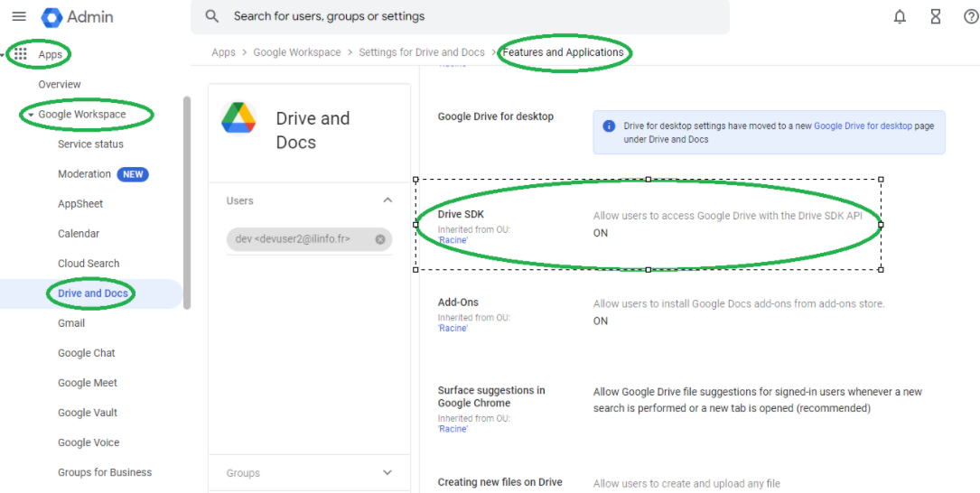Open the hourglass tasks icon

click(936, 16)
